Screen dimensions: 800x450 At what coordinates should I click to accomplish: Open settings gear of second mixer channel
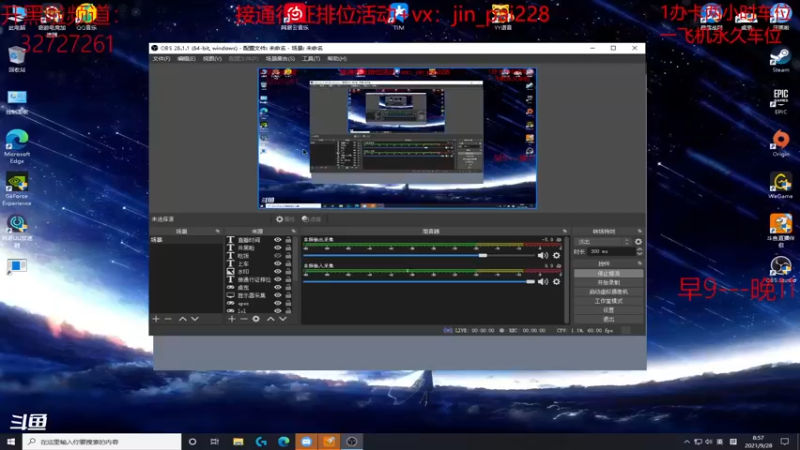556,282
